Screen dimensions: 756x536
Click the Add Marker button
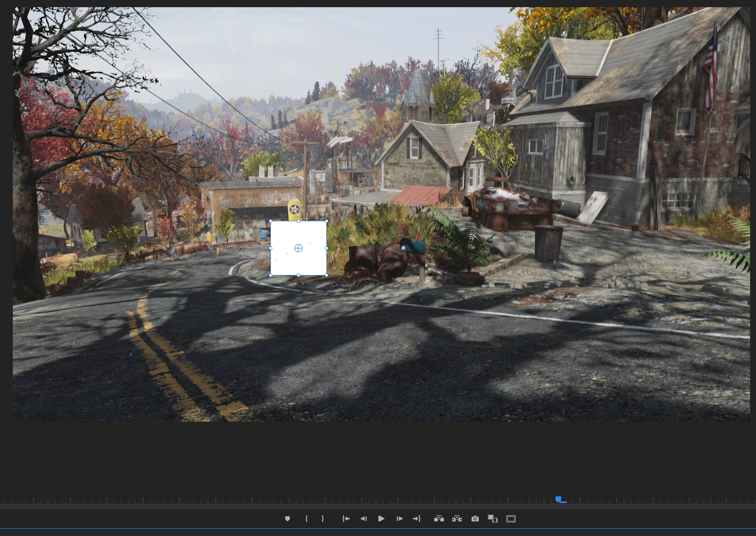coord(287,519)
